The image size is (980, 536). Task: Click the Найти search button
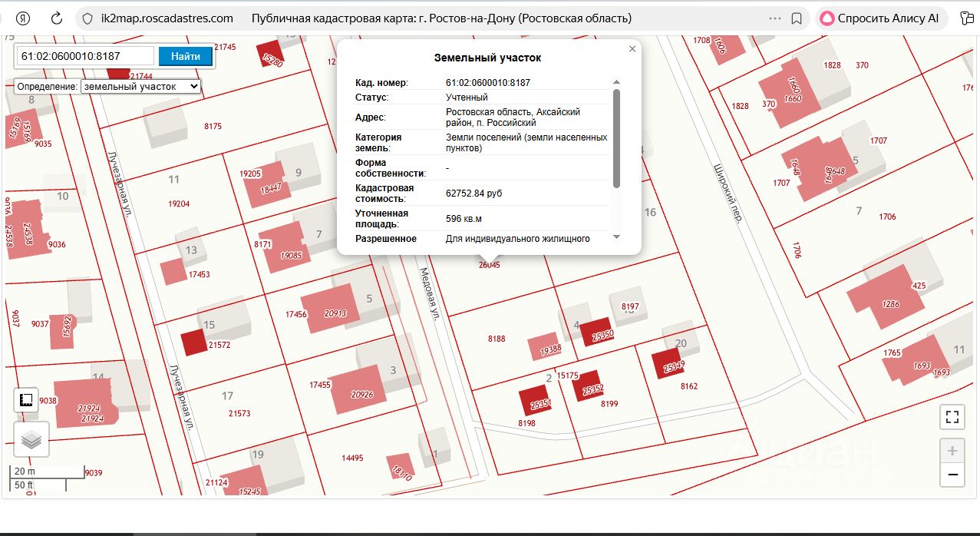click(x=186, y=56)
